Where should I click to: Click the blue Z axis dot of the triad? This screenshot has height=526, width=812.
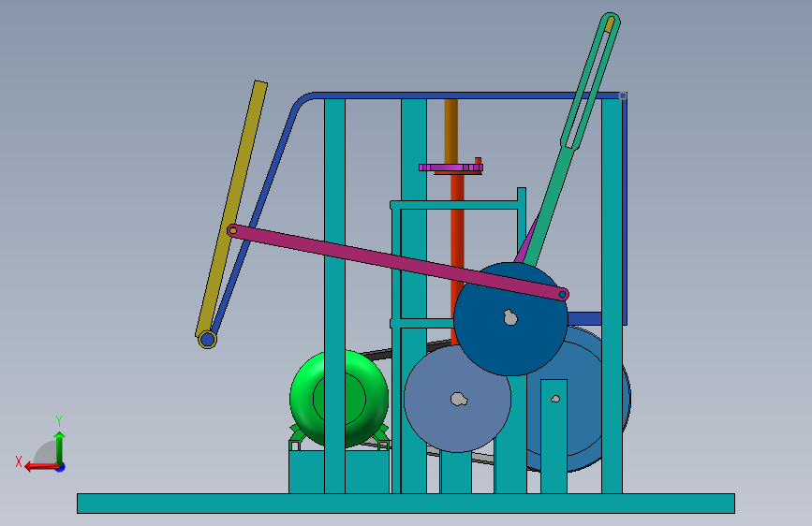(61, 467)
